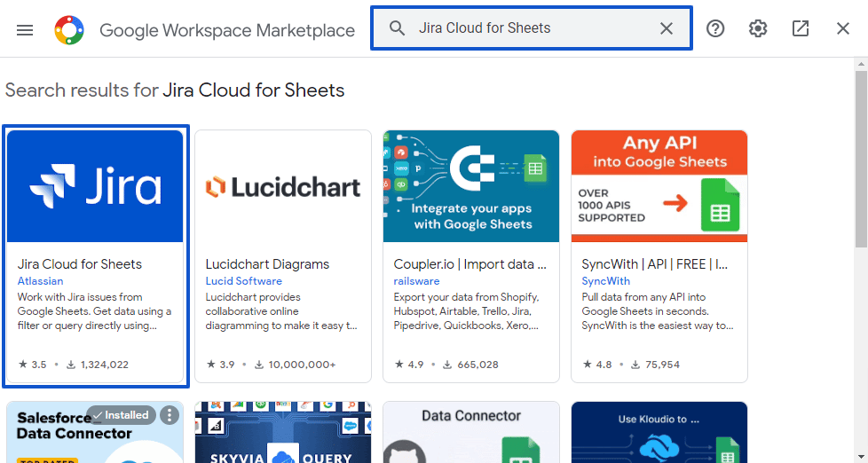Open marketplace in new window icon
Viewport: 868px width, 463px height.
point(801,28)
